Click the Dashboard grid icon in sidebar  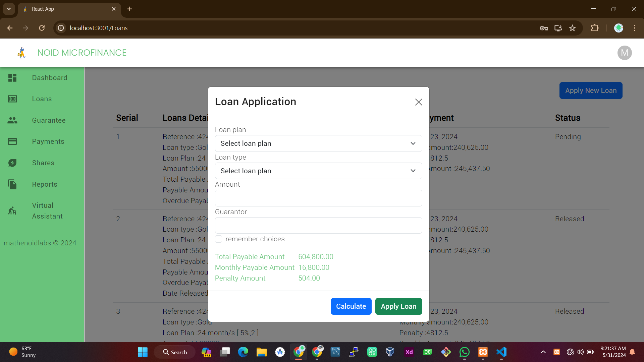(x=12, y=78)
